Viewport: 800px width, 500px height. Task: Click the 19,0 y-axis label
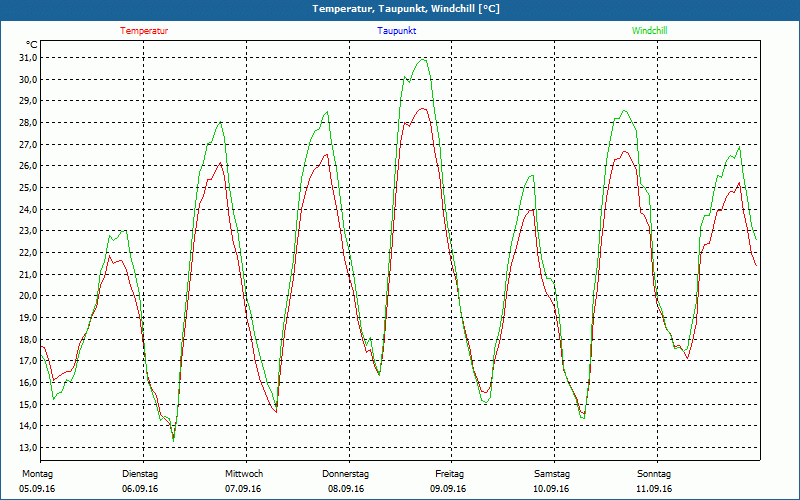pos(28,317)
